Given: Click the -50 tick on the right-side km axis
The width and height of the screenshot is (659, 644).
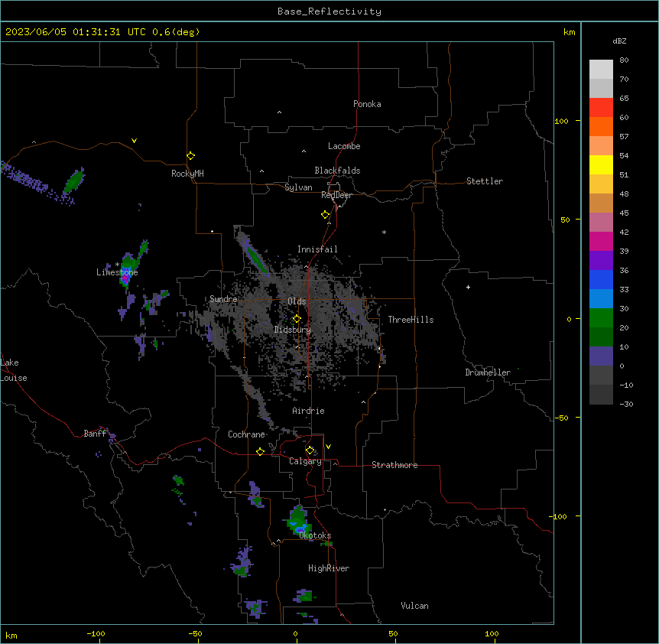Looking at the screenshot, I should click(x=561, y=418).
